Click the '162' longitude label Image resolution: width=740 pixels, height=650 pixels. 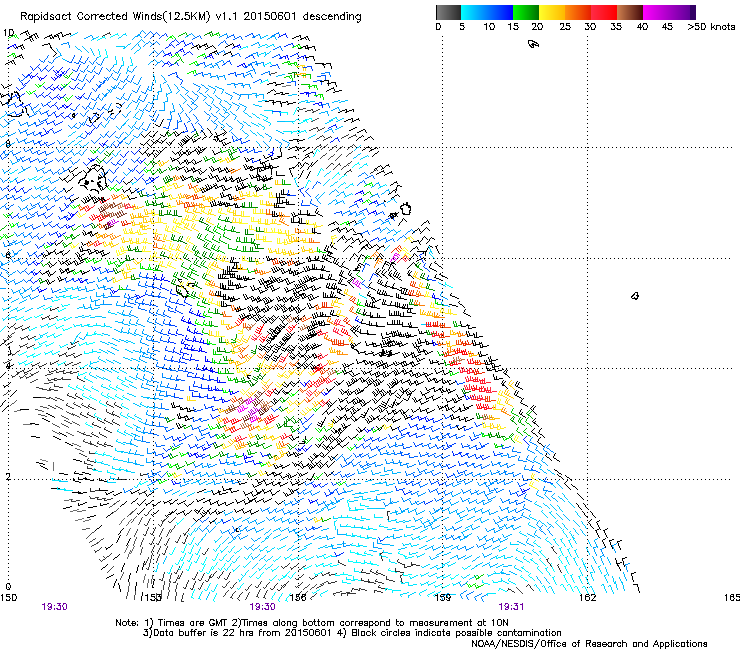pos(588,598)
